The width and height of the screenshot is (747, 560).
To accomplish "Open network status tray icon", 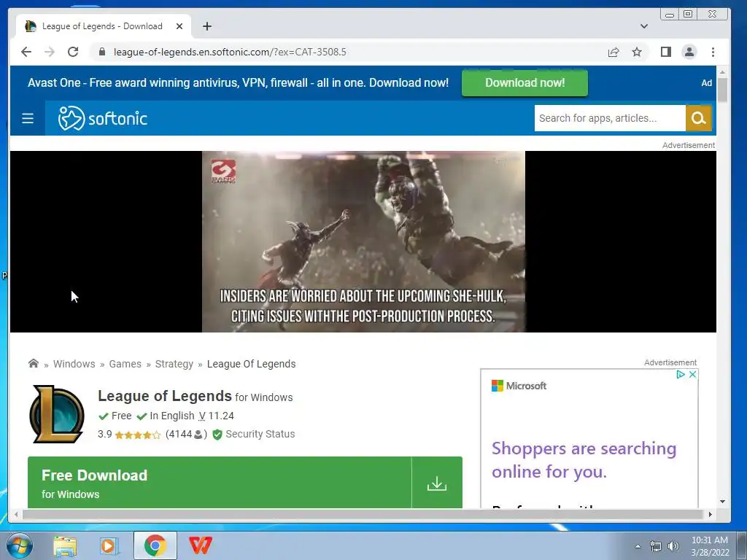I will pos(656,547).
